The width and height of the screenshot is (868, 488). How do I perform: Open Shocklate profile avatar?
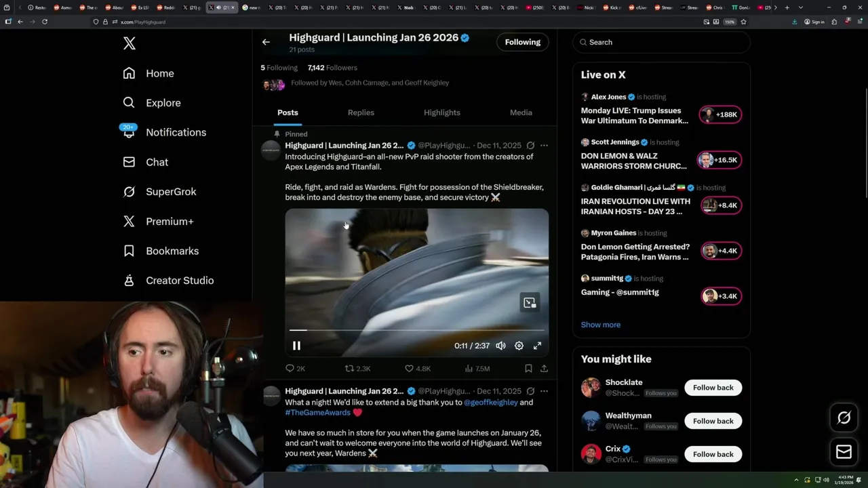[591, 388]
